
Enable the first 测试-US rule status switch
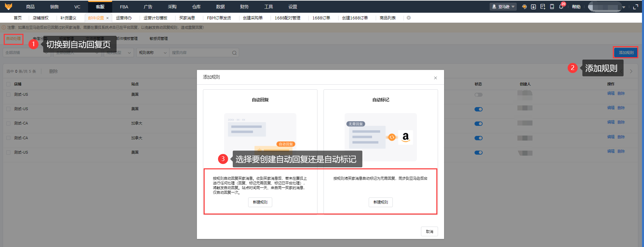(479, 95)
